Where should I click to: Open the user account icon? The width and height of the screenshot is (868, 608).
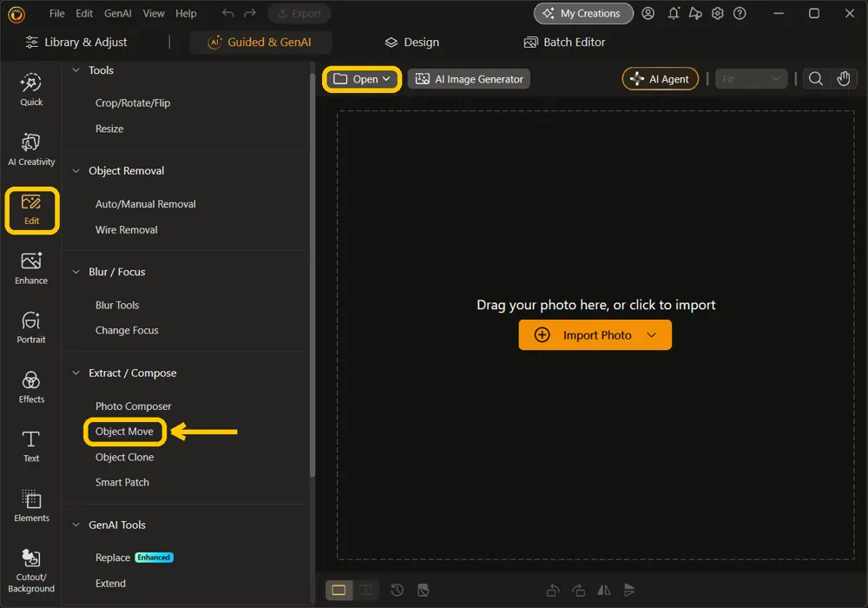(x=648, y=13)
